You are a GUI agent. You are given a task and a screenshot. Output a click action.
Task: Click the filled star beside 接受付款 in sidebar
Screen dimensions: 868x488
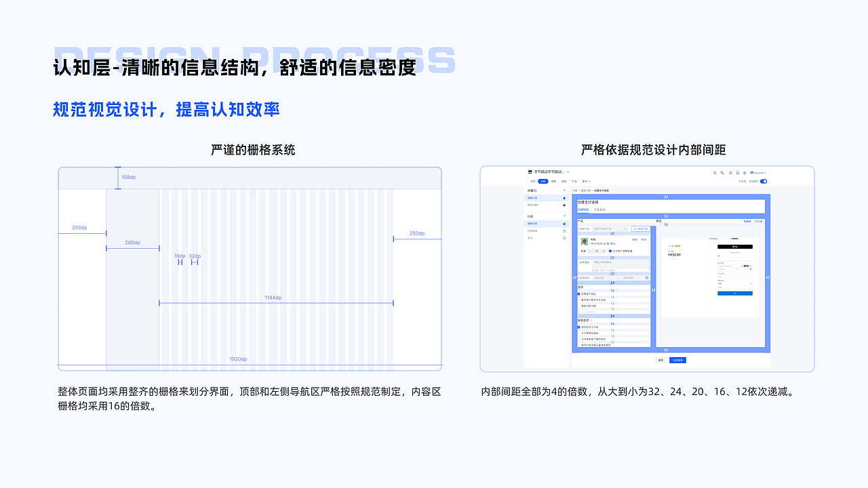tap(564, 198)
